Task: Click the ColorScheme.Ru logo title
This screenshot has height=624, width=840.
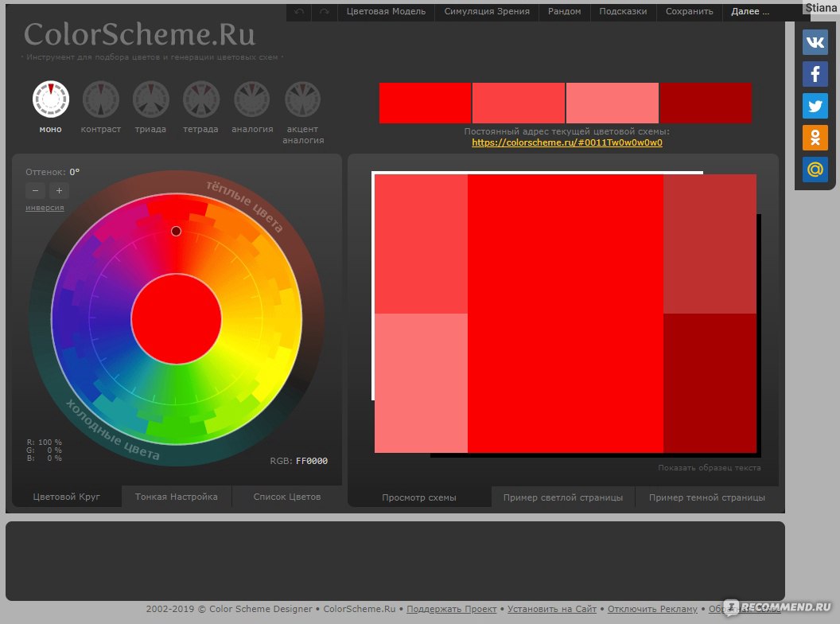Action: [x=139, y=34]
